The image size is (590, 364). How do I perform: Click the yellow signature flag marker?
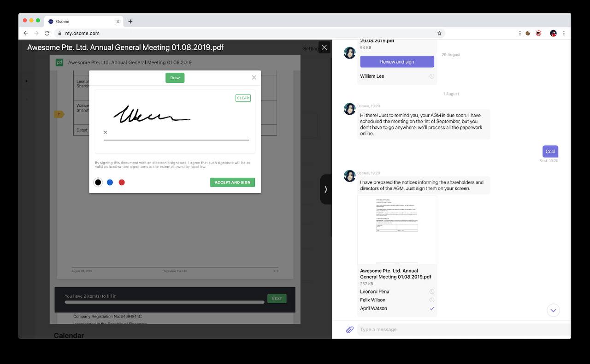coord(59,114)
